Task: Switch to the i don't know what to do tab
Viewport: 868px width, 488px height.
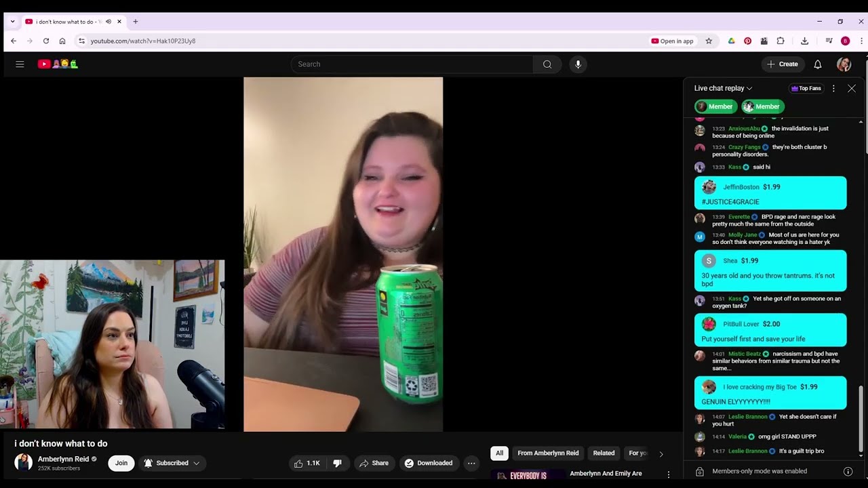Action: tap(67, 22)
